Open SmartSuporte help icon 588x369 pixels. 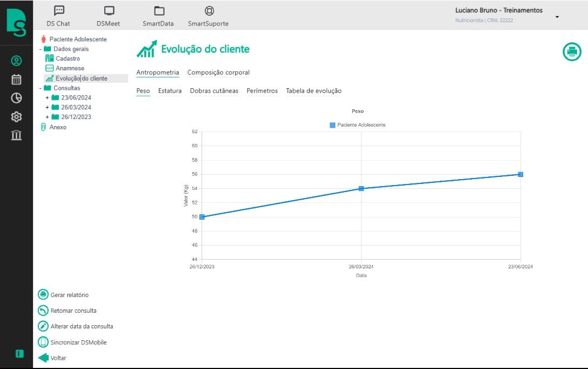209,16
